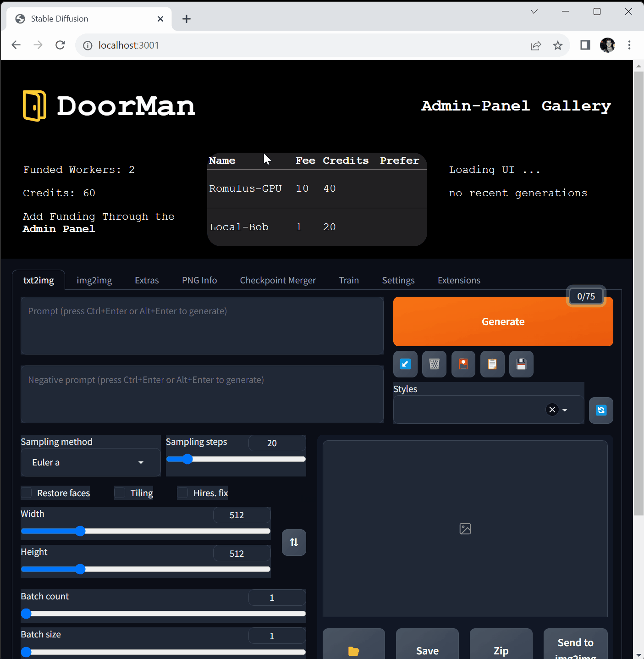The height and width of the screenshot is (659, 644).
Task: Click the Romulus-GPU worker row name
Action: click(245, 188)
